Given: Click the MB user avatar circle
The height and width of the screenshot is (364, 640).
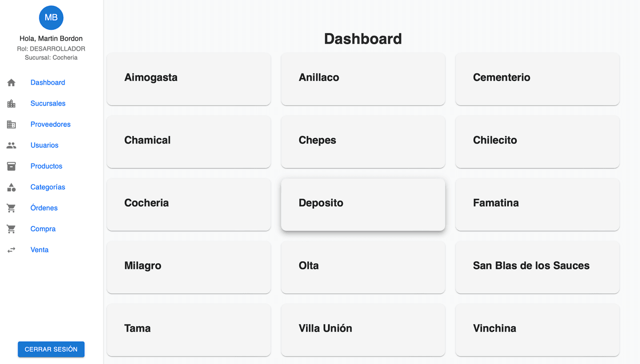Looking at the screenshot, I should [51, 18].
